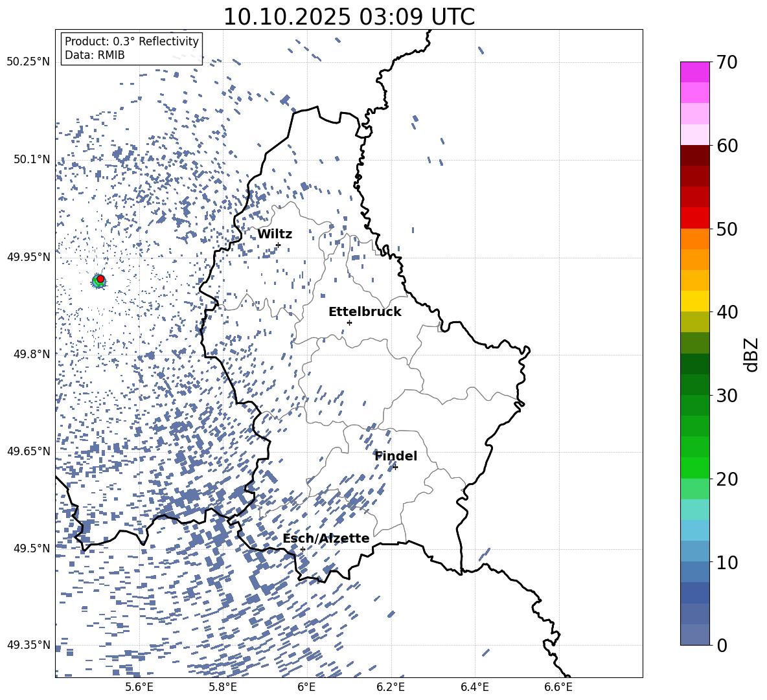Click the red radar site marker

(x=100, y=279)
